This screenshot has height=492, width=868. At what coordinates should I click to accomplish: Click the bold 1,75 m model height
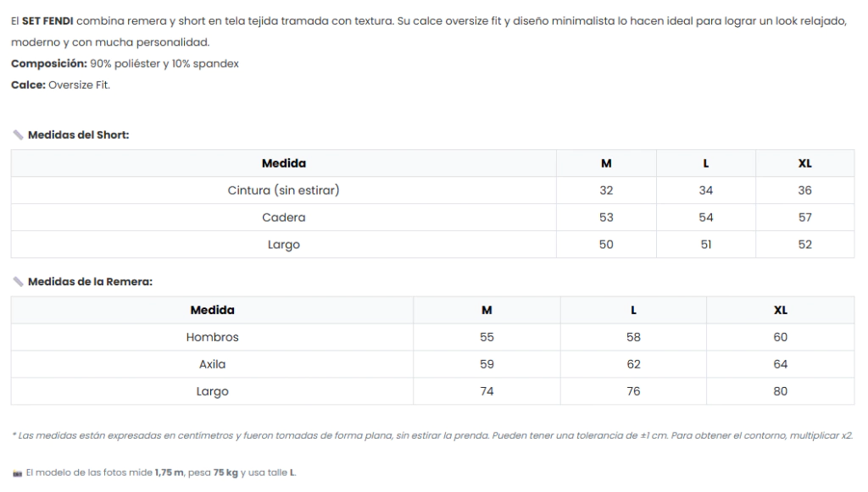coord(172,473)
